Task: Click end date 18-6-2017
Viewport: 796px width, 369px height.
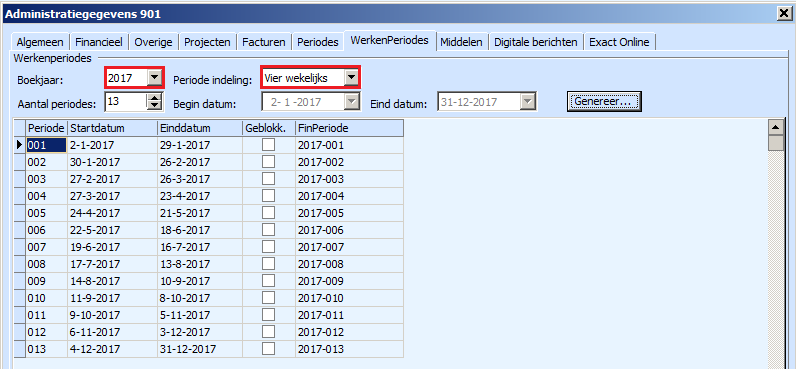Action: click(200, 230)
